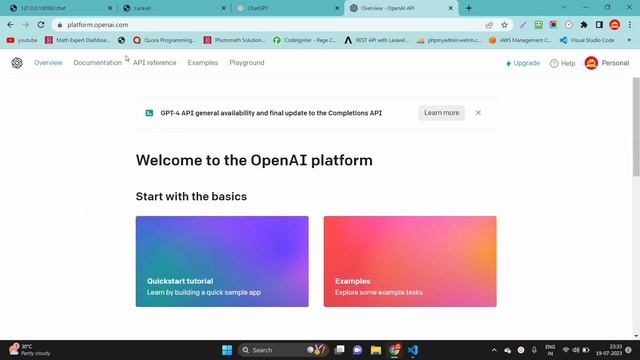Go to API reference tab
Viewport: 640px width, 360px height.
[x=155, y=63]
